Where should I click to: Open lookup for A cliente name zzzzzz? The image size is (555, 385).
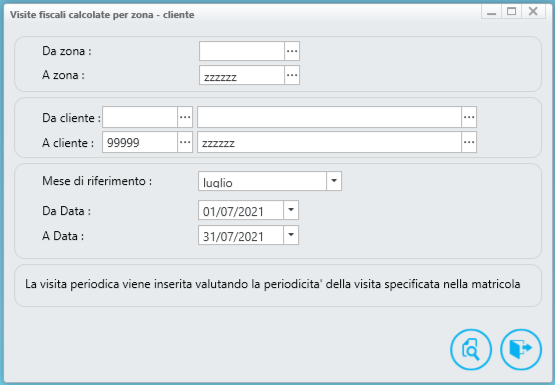point(469,142)
